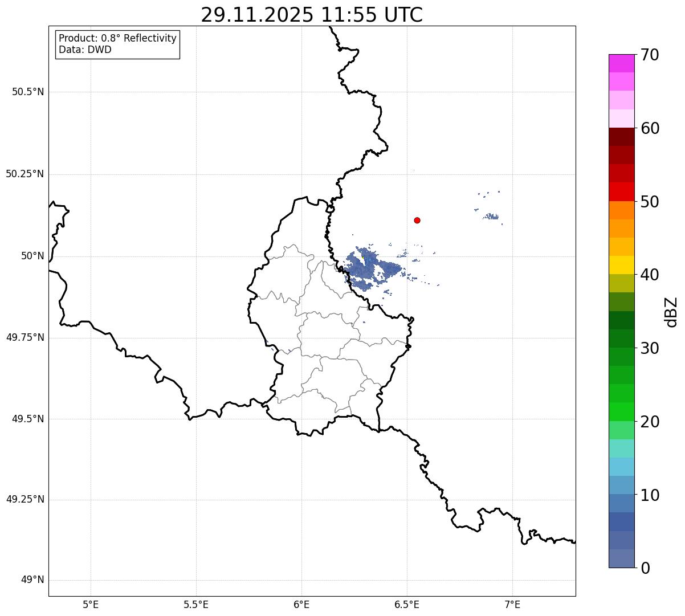The image size is (685, 616).
Task: Click the colorbar tick label 30
Action: (x=650, y=348)
